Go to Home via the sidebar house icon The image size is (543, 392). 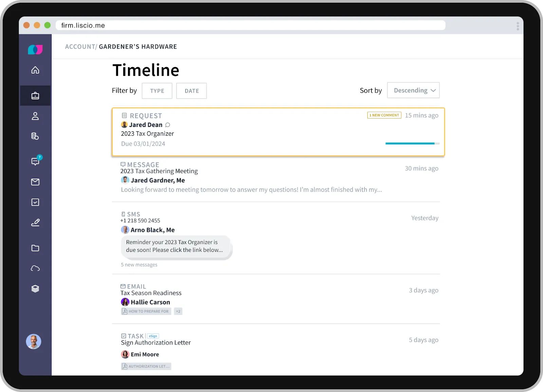point(35,70)
